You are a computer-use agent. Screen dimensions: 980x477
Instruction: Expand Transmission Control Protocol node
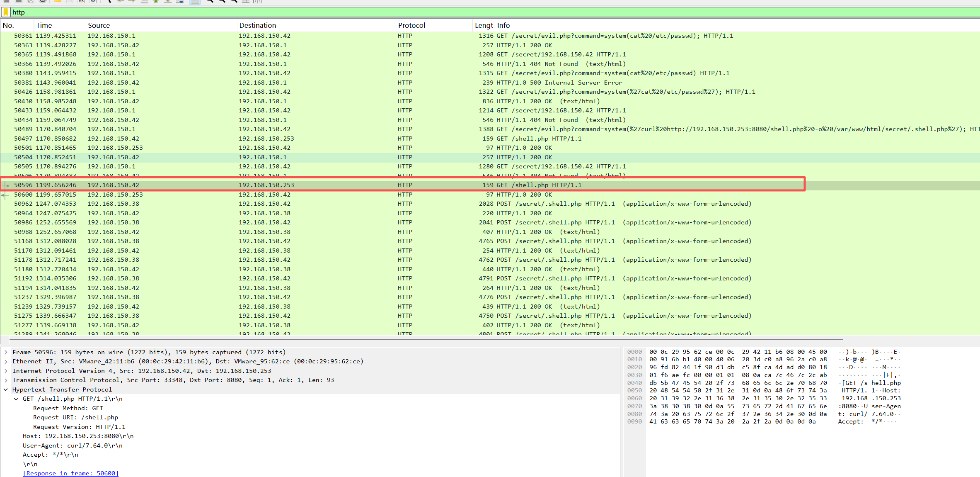click(x=6, y=380)
